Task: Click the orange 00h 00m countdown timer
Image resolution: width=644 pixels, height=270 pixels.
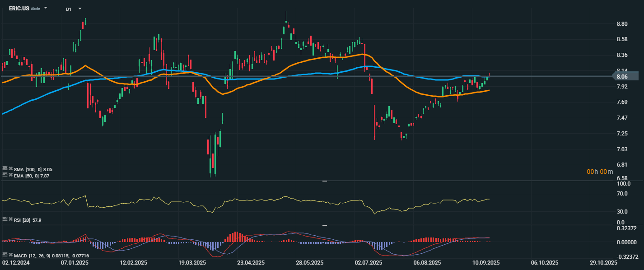Action: click(600, 172)
